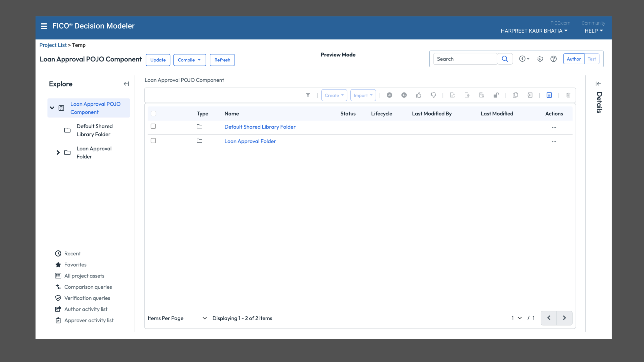Screen dimensions: 644x362
Task: Go to previous page arrow
Action: [549, 318]
